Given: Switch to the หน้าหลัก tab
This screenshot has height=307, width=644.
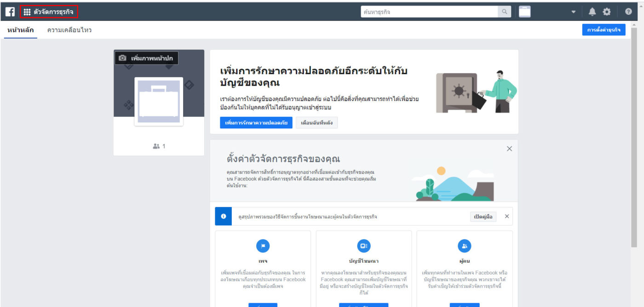Looking at the screenshot, I should tap(20, 30).
